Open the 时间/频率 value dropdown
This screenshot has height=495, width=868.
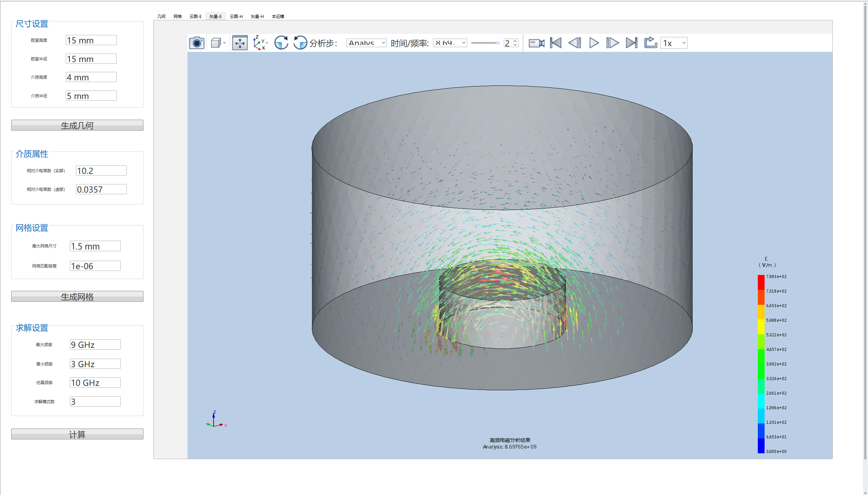pyautogui.click(x=450, y=43)
